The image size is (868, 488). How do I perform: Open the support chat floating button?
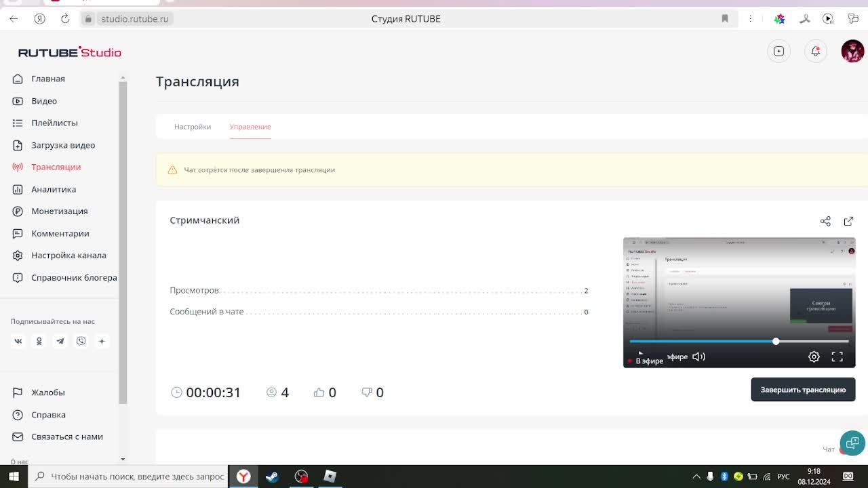click(x=852, y=443)
